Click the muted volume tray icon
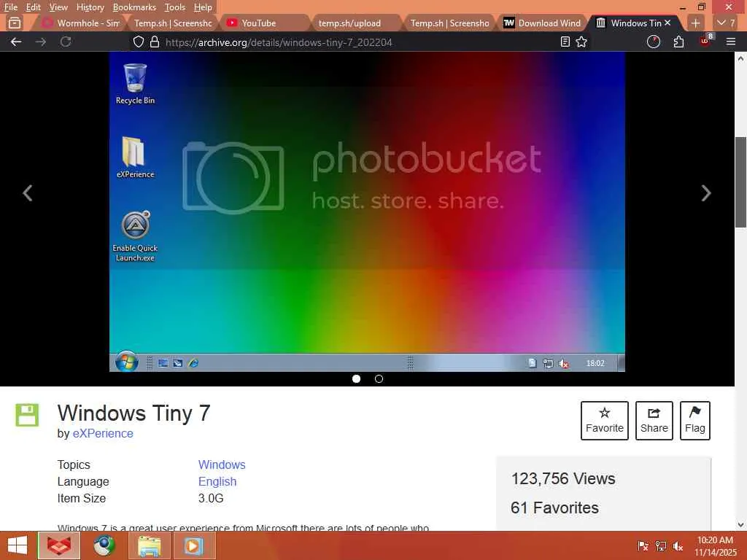 pyautogui.click(x=678, y=545)
